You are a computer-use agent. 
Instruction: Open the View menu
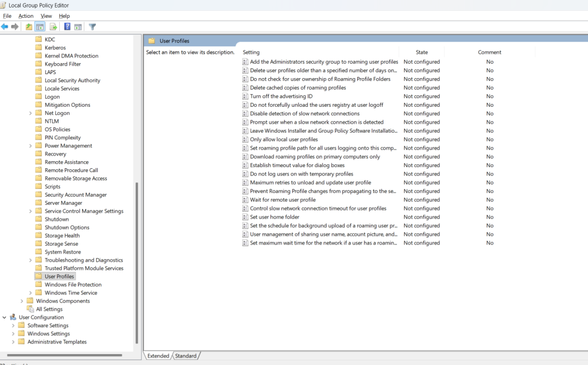tap(46, 16)
